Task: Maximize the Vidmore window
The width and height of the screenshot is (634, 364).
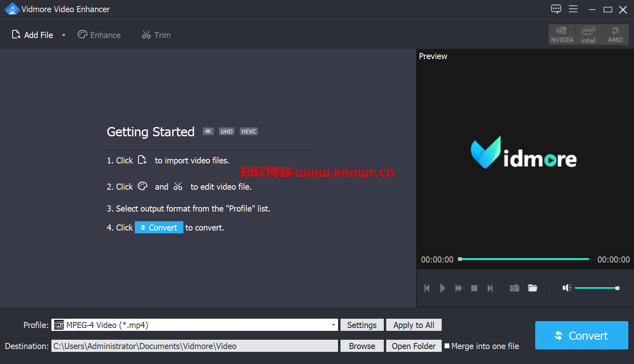Action: (x=608, y=9)
